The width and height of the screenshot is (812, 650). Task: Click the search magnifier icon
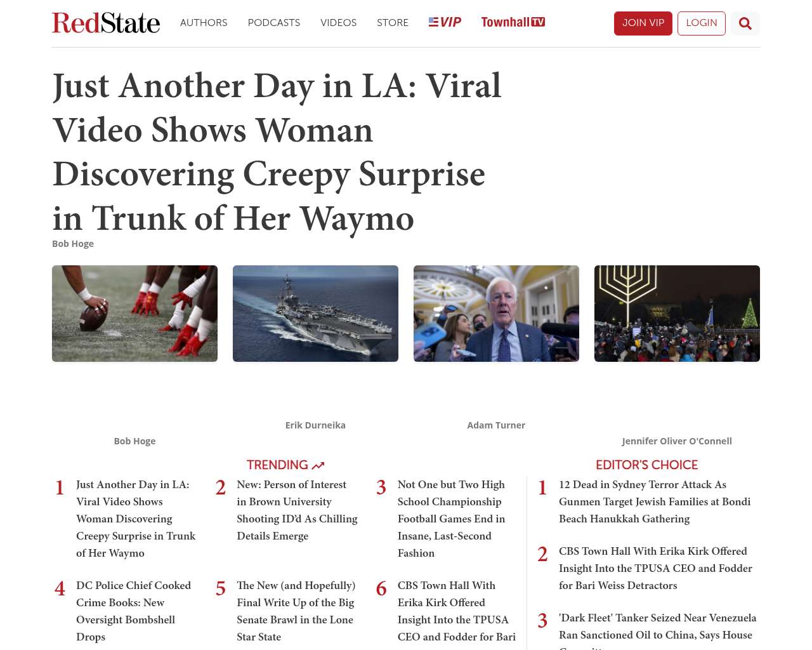745,23
